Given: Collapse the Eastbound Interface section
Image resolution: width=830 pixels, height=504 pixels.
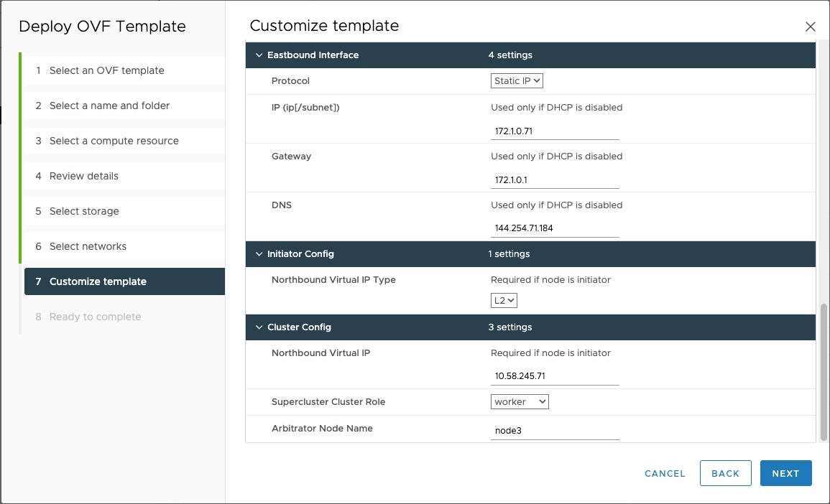Looking at the screenshot, I should pyautogui.click(x=259, y=55).
